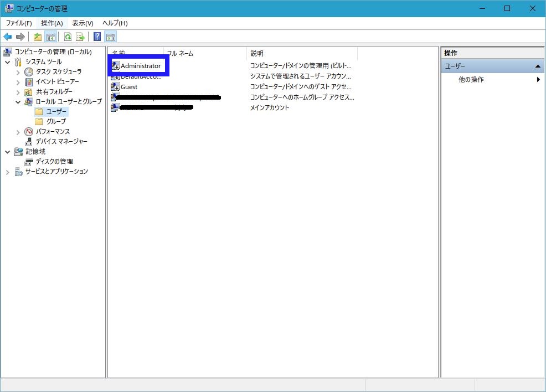
Task: Click the システム ツール tools icon
Action: click(18, 62)
